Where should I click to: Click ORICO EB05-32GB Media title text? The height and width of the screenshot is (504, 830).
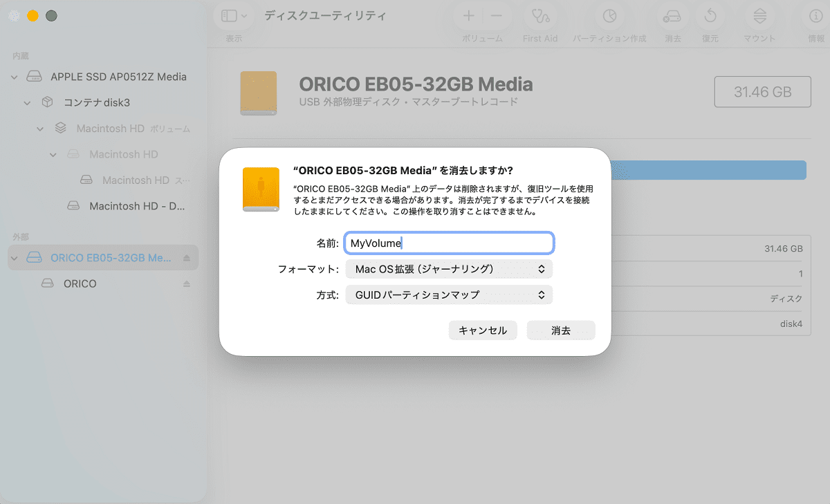416,84
